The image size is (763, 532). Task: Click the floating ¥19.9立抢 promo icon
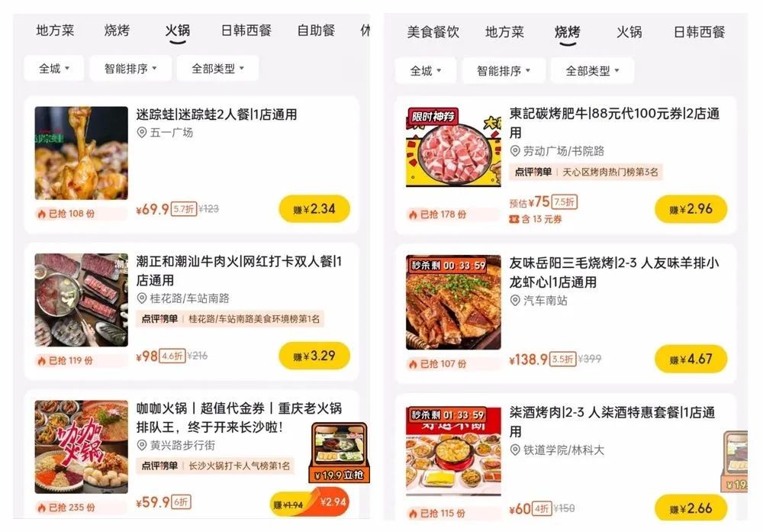pyautogui.click(x=340, y=453)
